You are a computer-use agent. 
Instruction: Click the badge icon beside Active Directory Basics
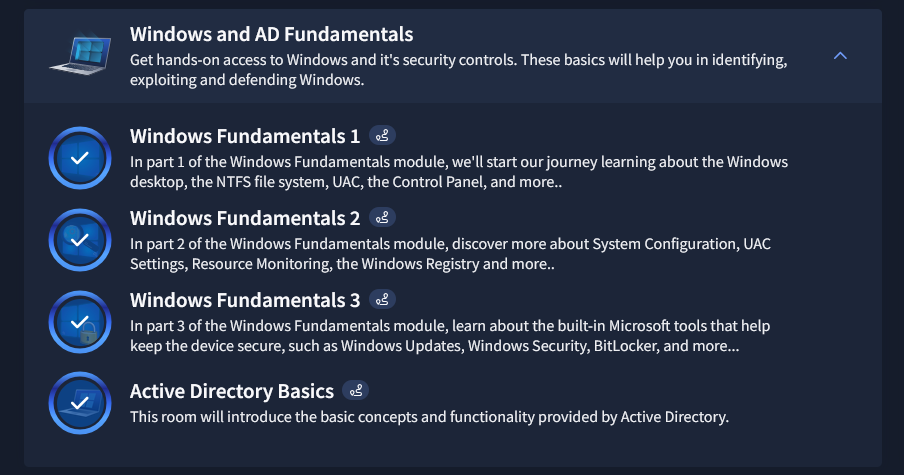[x=356, y=390]
